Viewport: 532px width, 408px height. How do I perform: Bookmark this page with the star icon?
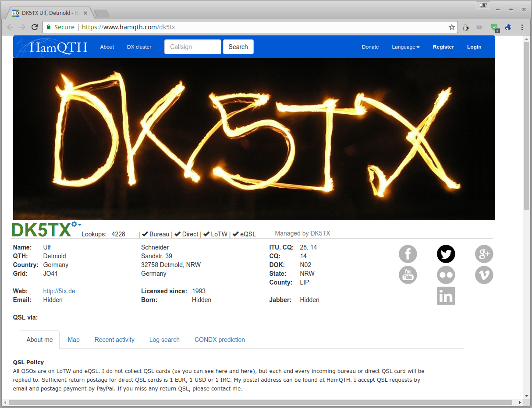point(452,27)
